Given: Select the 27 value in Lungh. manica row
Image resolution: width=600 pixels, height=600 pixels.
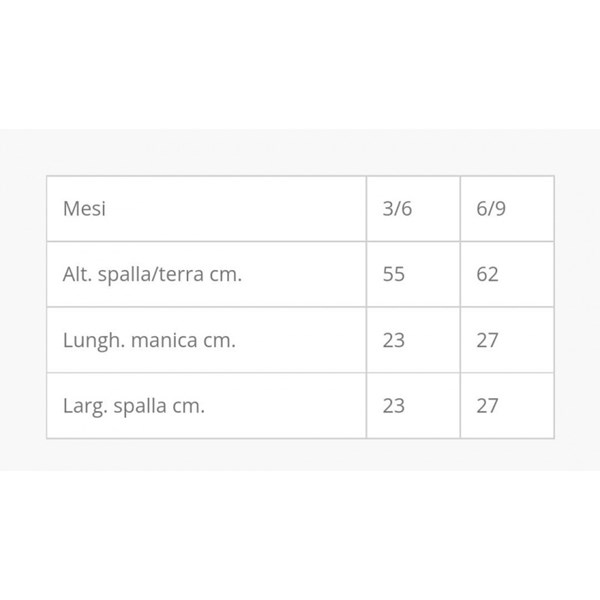Looking at the screenshot, I should (x=488, y=340).
